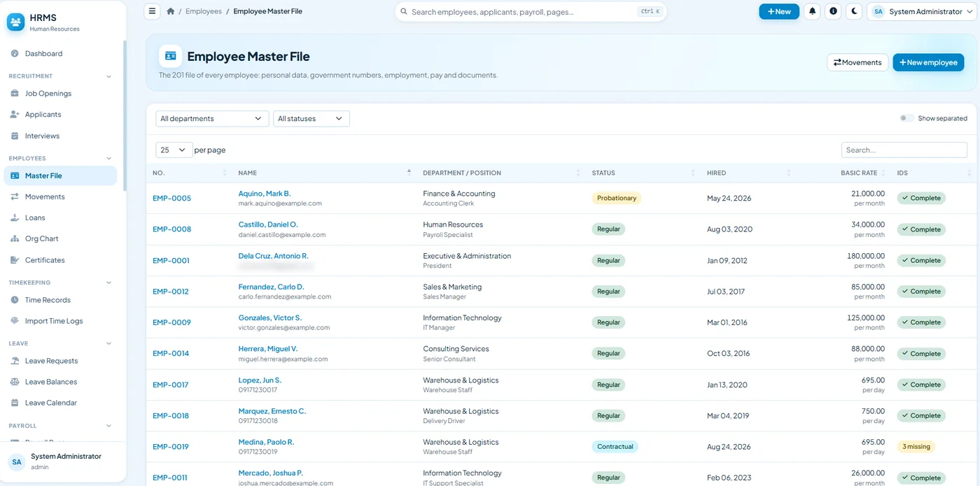980x486 pixels.
Task: Click the Probationary status badge
Action: (617, 198)
